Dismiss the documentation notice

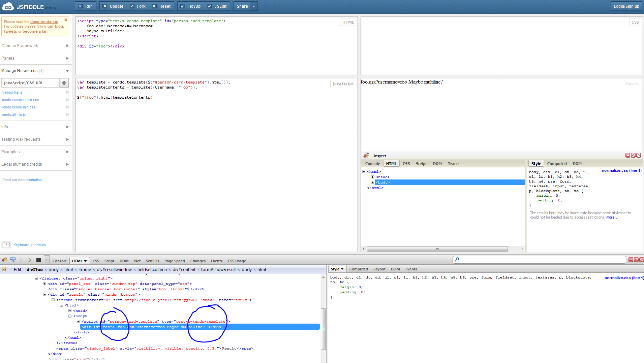[66, 20]
